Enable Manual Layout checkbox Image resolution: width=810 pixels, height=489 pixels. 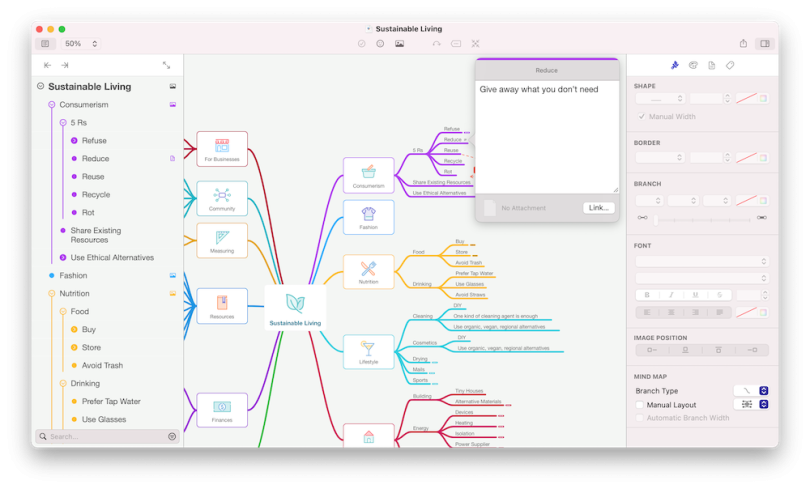[640, 405]
